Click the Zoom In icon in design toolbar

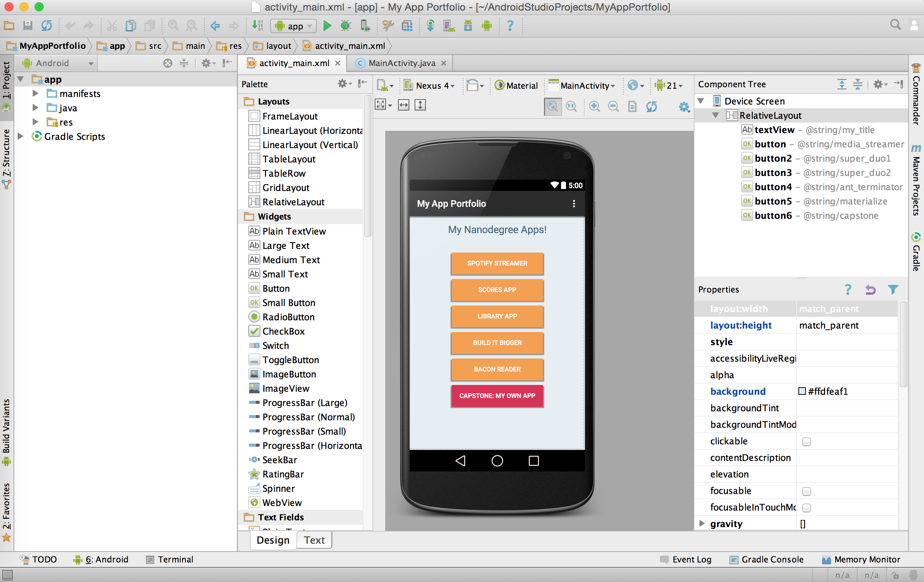coord(594,106)
